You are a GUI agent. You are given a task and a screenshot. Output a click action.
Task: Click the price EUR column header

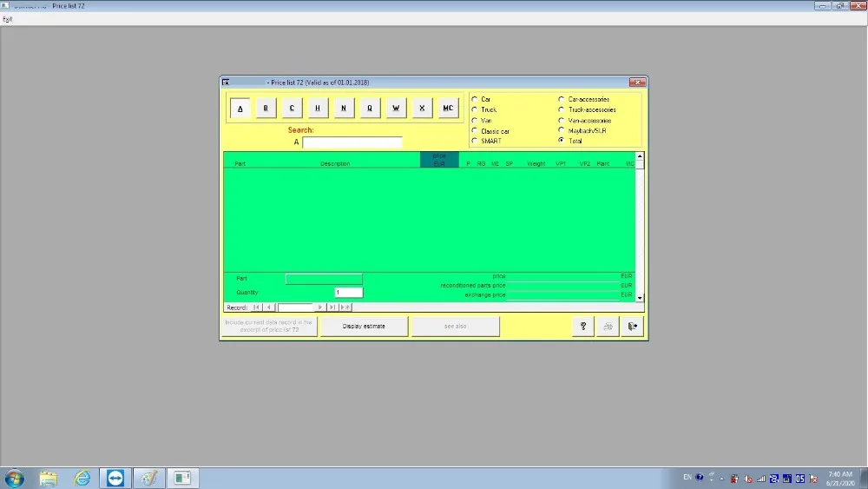click(x=439, y=160)
